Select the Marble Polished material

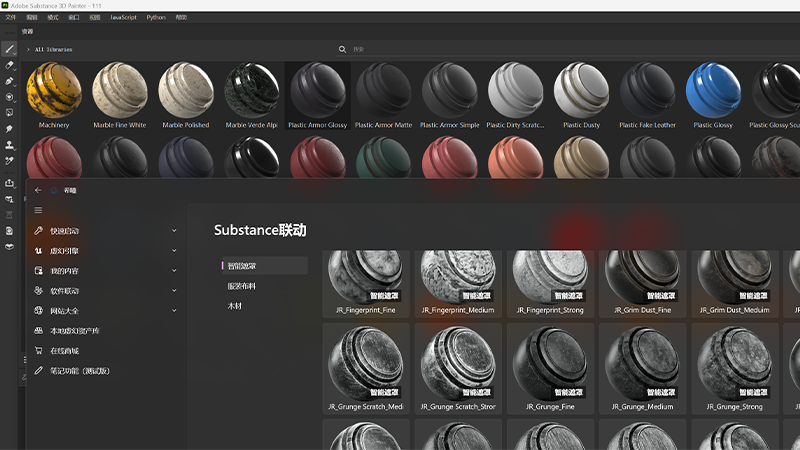(186, 95)
